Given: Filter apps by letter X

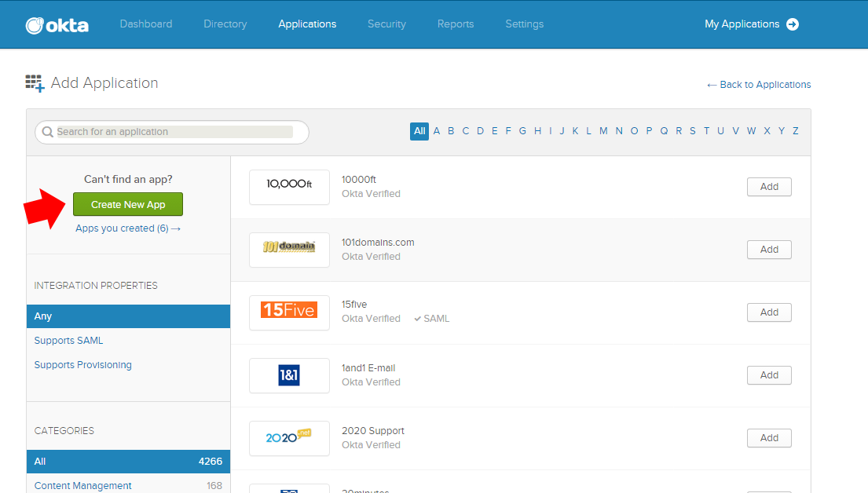Looking at the screenshot, I should pyautogui.click(x=767, y=131).
